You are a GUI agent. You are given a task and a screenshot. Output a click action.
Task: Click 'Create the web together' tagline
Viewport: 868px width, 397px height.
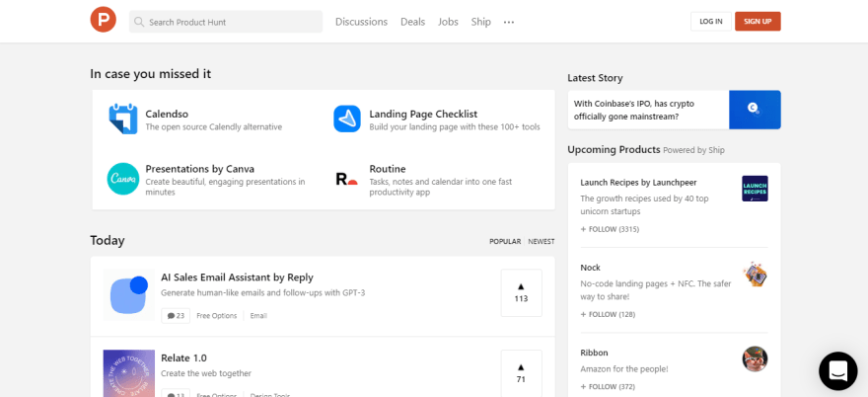206,373
